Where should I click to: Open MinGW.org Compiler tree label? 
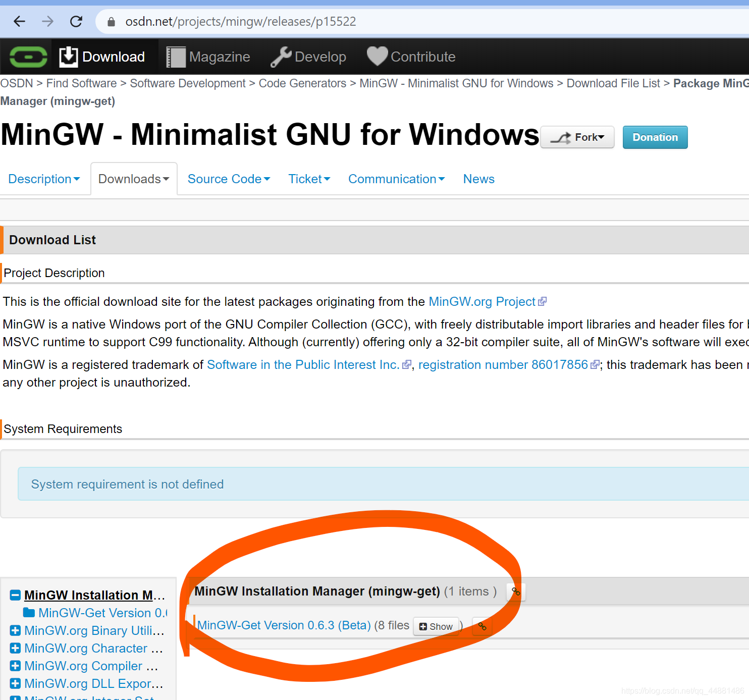tap(91, 666)
